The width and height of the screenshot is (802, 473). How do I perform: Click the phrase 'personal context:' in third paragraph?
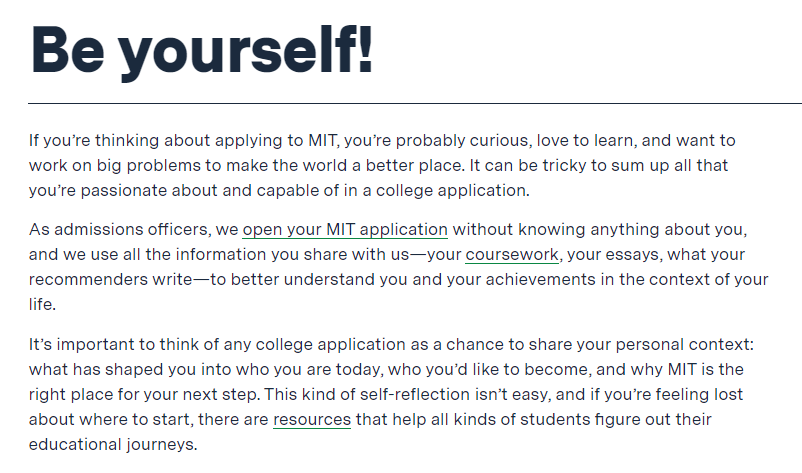tap(685, 345)
